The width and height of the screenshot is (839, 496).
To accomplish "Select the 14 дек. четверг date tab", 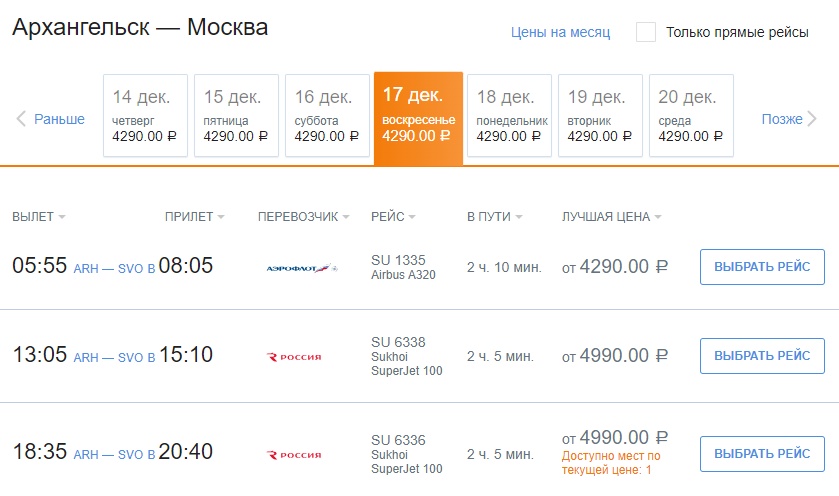I will 145,115.
